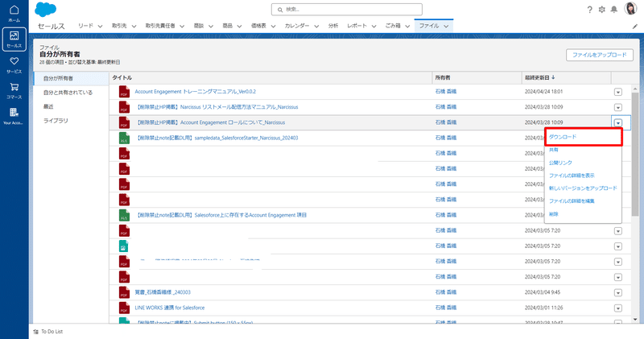Select the 最近 filter
The width and height of the screenshot is (644, 339).
click(48, 106)
